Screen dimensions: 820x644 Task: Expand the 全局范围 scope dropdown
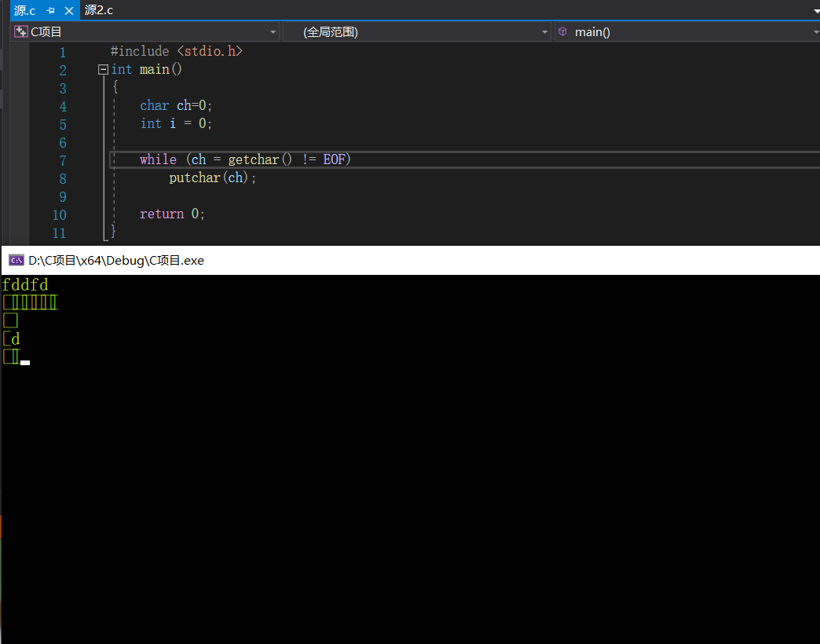point(545,32)
